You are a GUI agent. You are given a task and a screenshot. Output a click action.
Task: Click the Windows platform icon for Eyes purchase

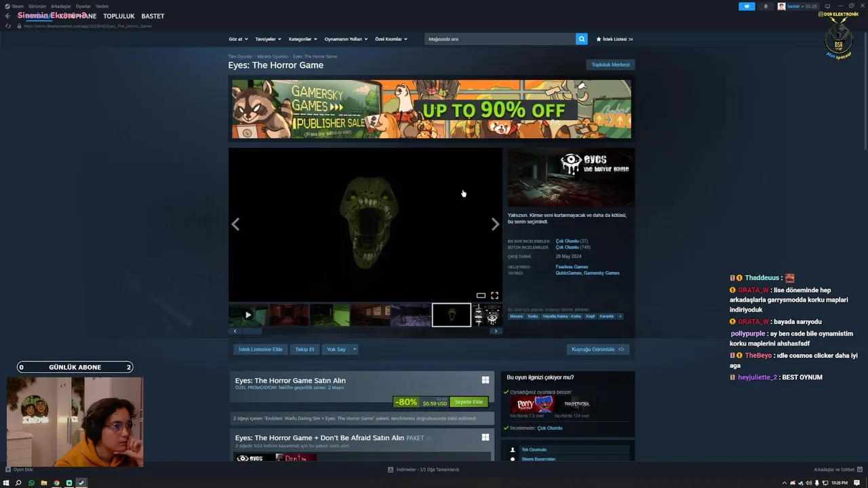pyautogui.click(x=486, y=380)
